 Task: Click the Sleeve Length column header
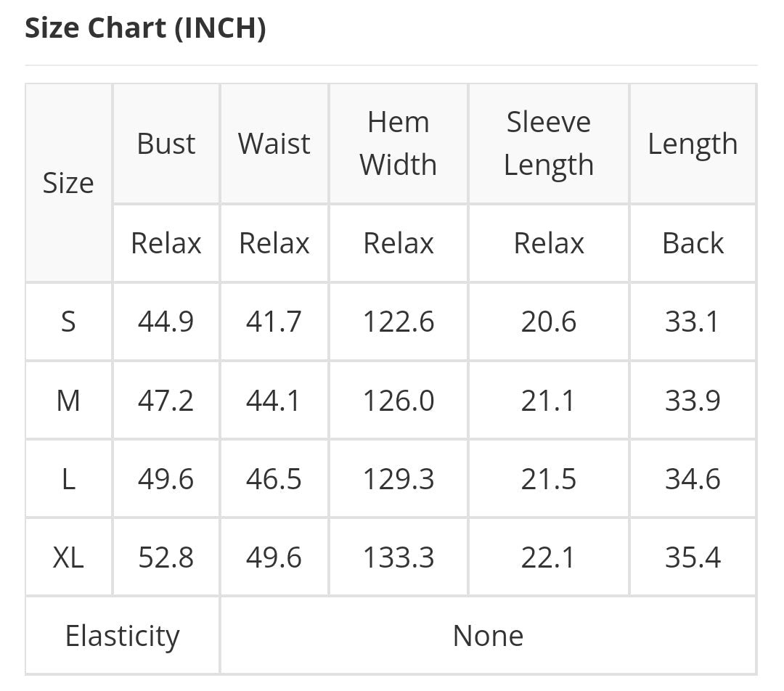[549, 144]
